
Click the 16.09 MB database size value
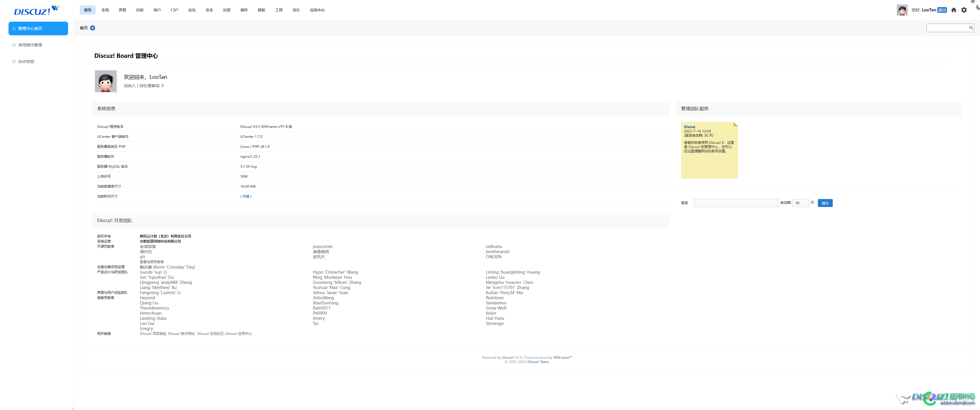(x=248, y=186)
